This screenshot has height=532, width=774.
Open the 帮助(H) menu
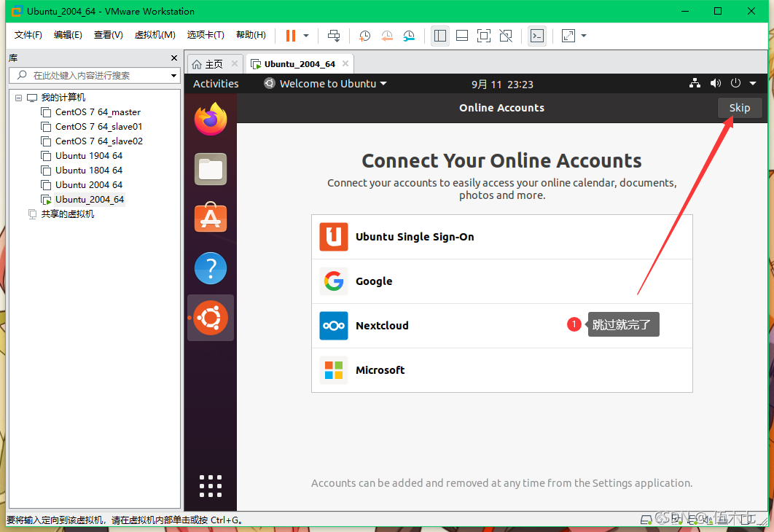tap(251, 35)
